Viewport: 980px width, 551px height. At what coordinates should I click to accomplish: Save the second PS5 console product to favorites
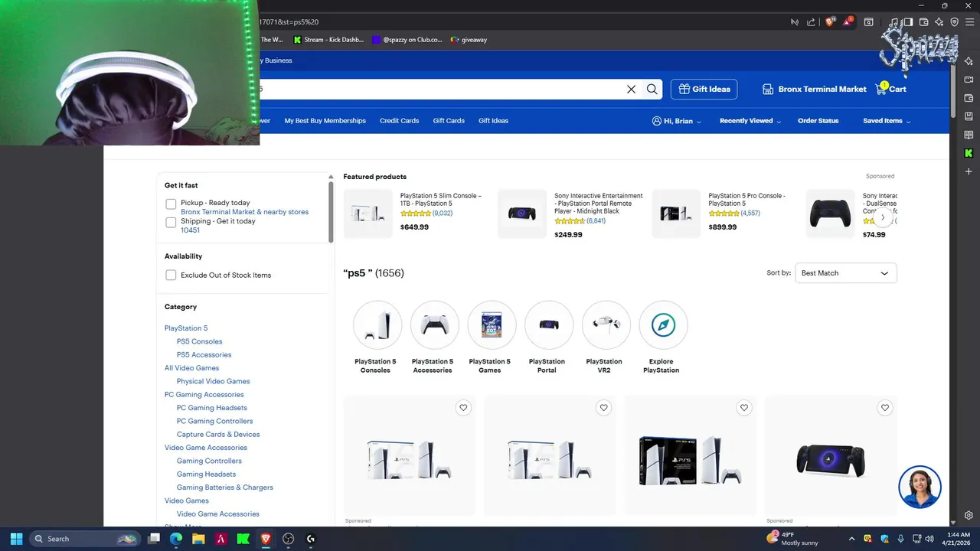(603, 408)
